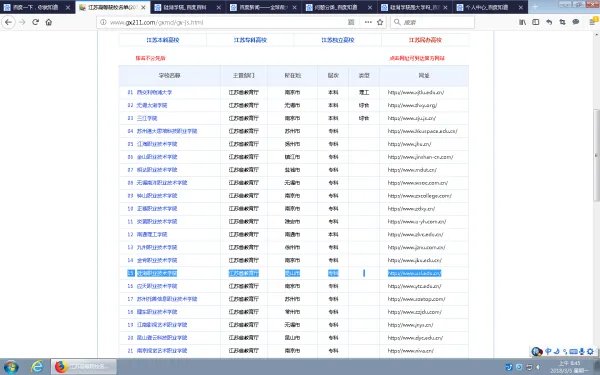Open row 01 西交利物浦大学 link
Viewport: 600px width, 375px height.
pyautogui.click(x=154, y=92)
